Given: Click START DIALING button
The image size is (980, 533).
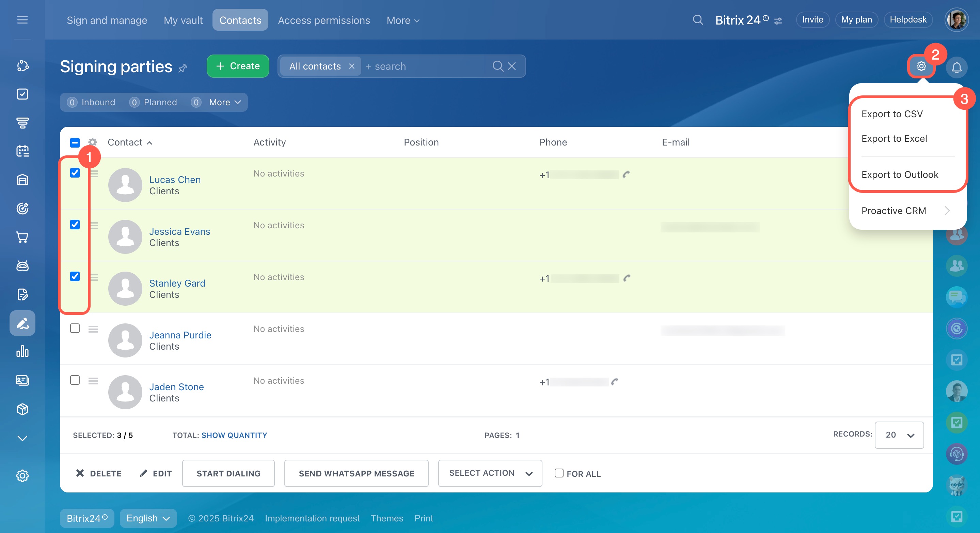Looking at the screenshot, I should click(228, 473).
